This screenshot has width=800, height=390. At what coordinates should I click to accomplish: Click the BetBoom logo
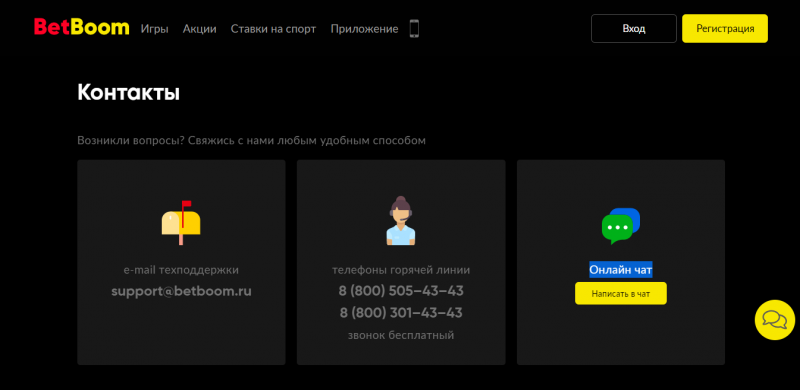click(x=82, y=27)
